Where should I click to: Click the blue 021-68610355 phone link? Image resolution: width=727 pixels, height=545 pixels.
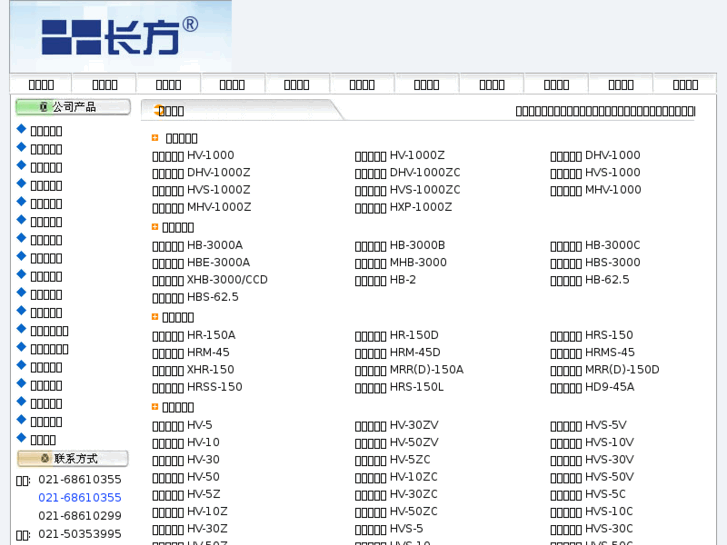(80, 497)
